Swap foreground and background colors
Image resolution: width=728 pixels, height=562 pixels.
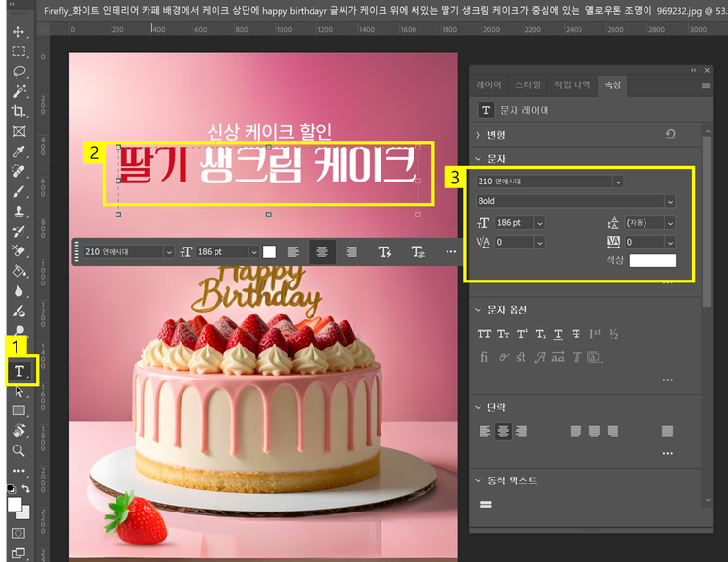point(26,488)
